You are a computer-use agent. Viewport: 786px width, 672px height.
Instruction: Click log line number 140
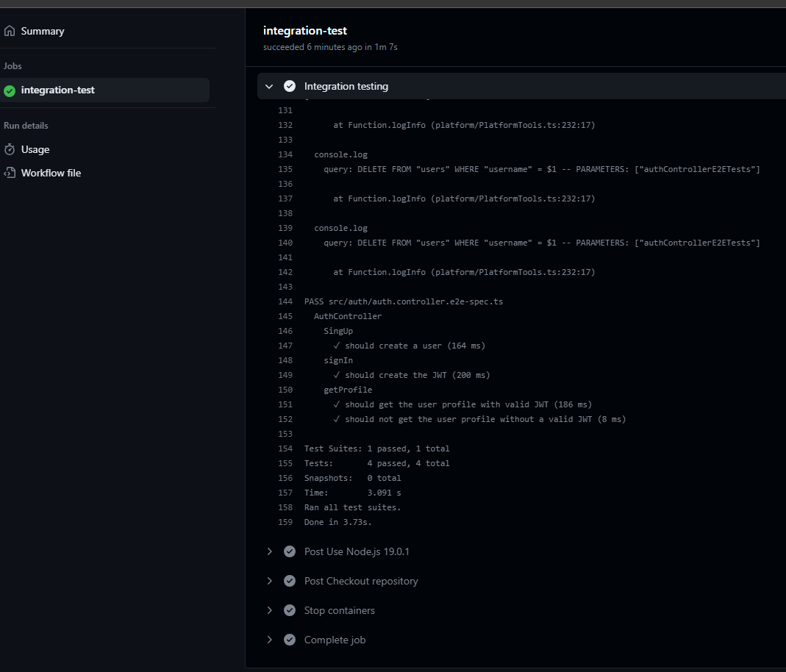point(285,243)
